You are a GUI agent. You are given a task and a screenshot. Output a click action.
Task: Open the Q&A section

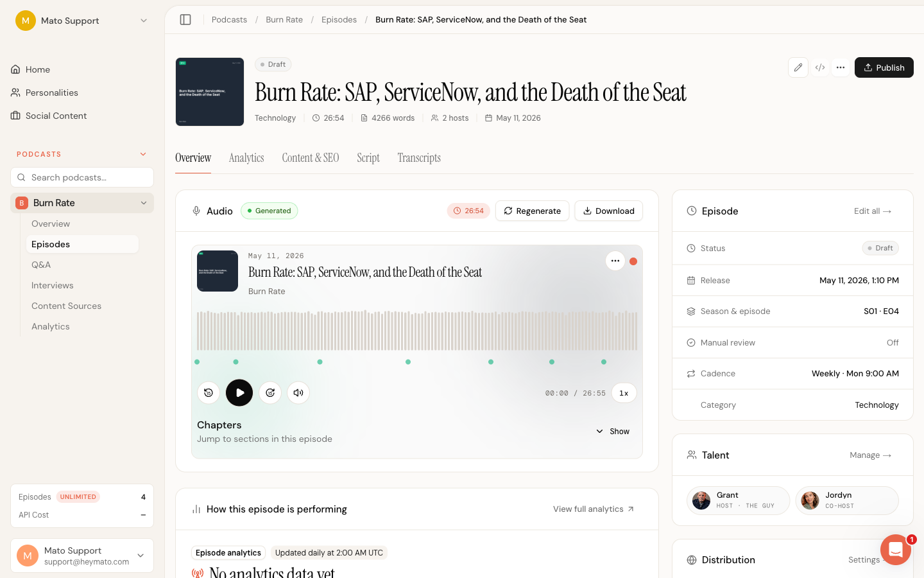point(41,265)
